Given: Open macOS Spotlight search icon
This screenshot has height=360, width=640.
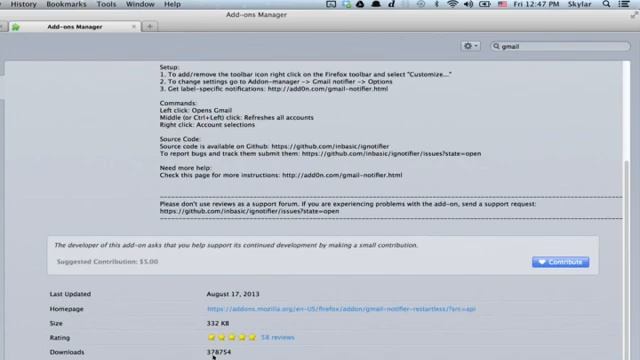Looking at the screenshot, I should click(607, 4).
